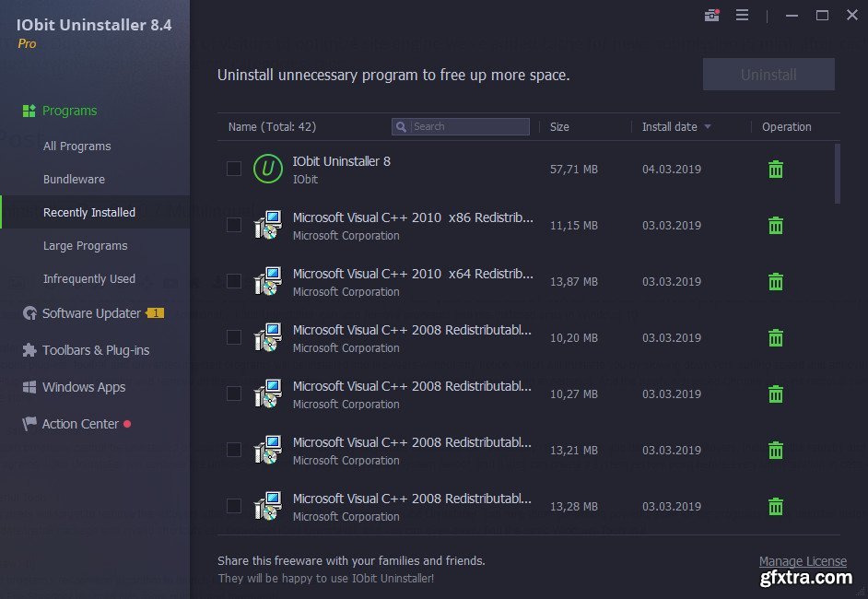Tick checkbox for Visual C++ 2010 x86
868x599 pixels.
coord(234,225)
